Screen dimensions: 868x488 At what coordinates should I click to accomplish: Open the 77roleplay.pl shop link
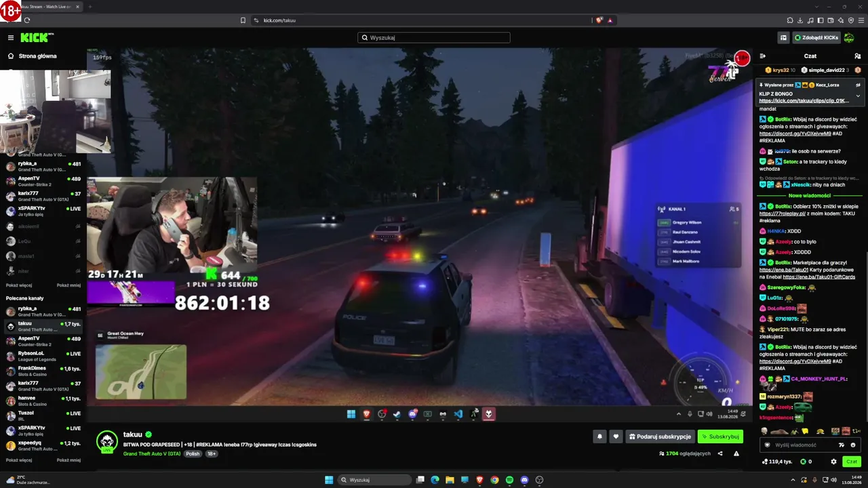tap(782, 213)
